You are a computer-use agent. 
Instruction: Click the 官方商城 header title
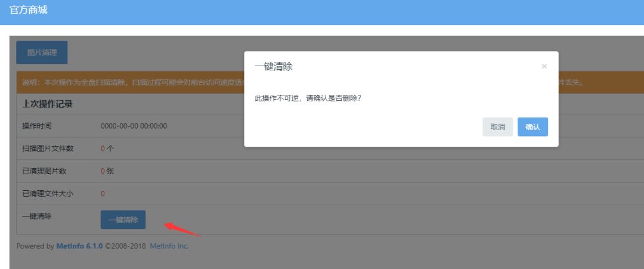pyautogui.click(x=29, y=10)
